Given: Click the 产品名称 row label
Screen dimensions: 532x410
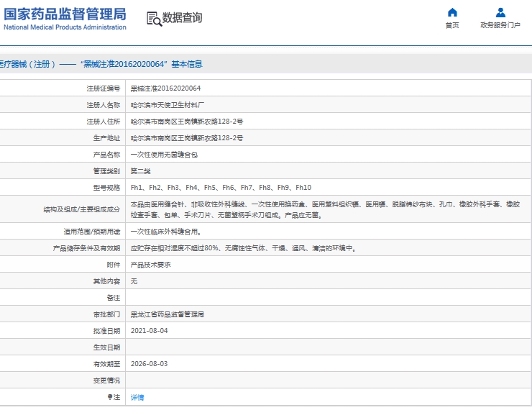Looking at the screenshot, I should (107, 155).
